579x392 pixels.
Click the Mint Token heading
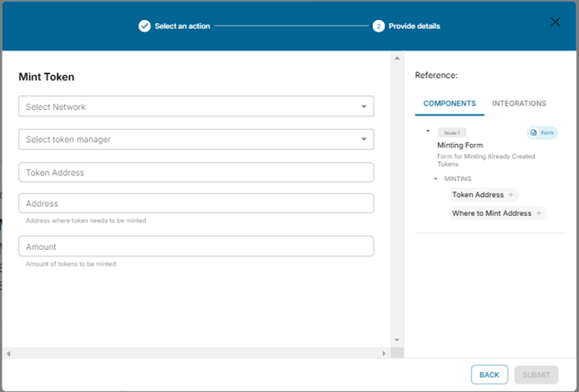click(x=47, y=77)
